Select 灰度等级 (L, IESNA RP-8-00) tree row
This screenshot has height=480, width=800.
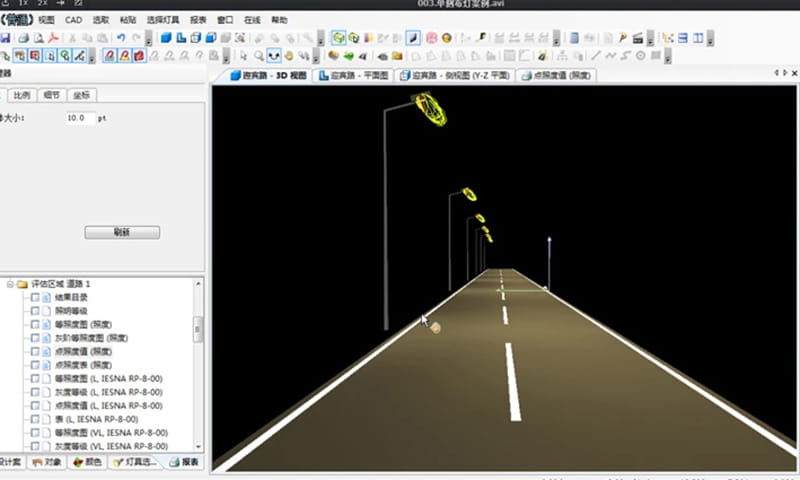click(109, 392)
